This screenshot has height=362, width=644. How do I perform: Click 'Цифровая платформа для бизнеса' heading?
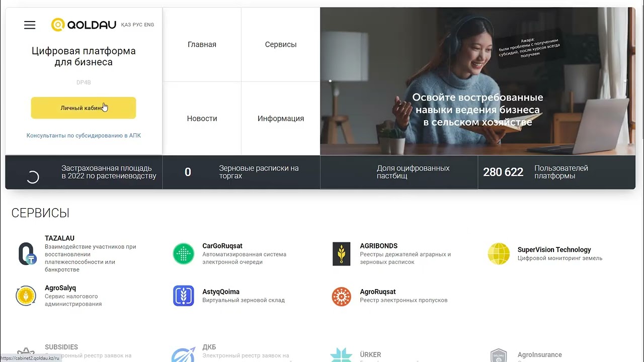coord(84,57)
